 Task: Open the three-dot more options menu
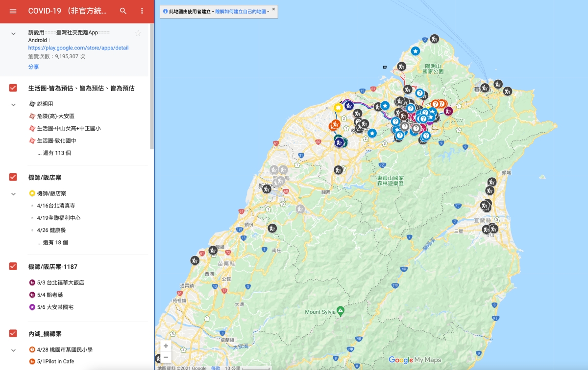[142, 11]
